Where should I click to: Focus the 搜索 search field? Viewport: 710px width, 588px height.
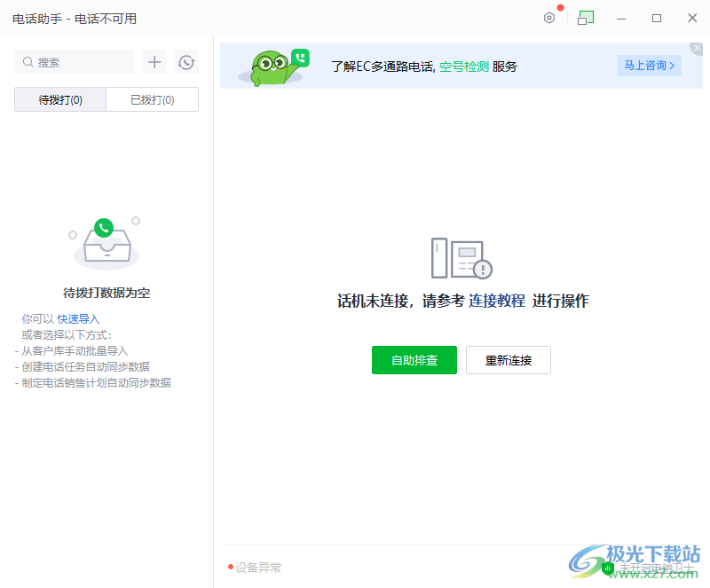click(75, 62)
